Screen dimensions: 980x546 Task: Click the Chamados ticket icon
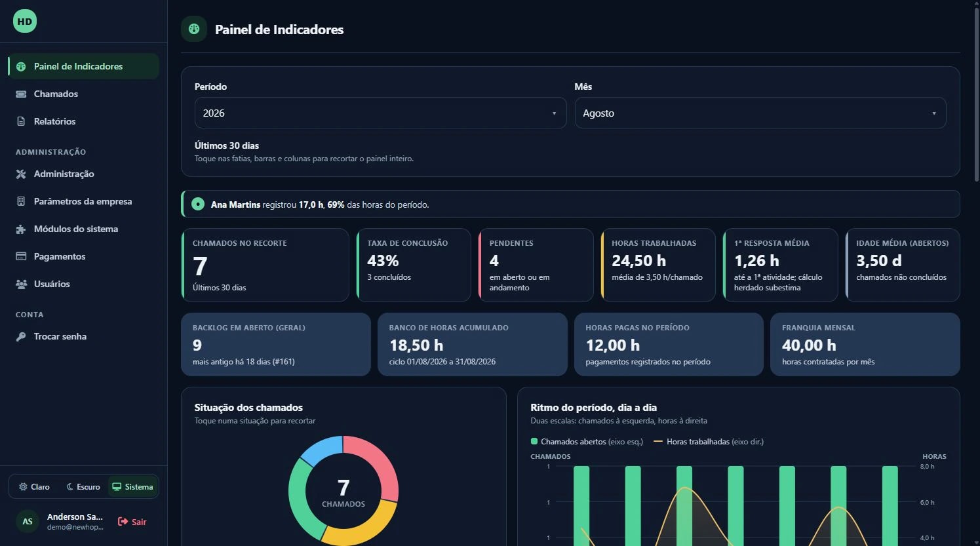(x=21, y=94)
